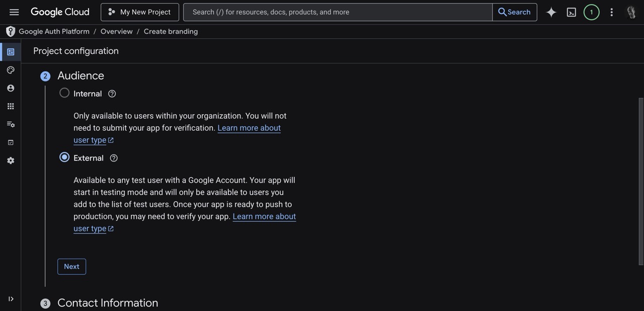Open Settings gear in the left sidebar
Screen dimensions: 644x311
11,161
